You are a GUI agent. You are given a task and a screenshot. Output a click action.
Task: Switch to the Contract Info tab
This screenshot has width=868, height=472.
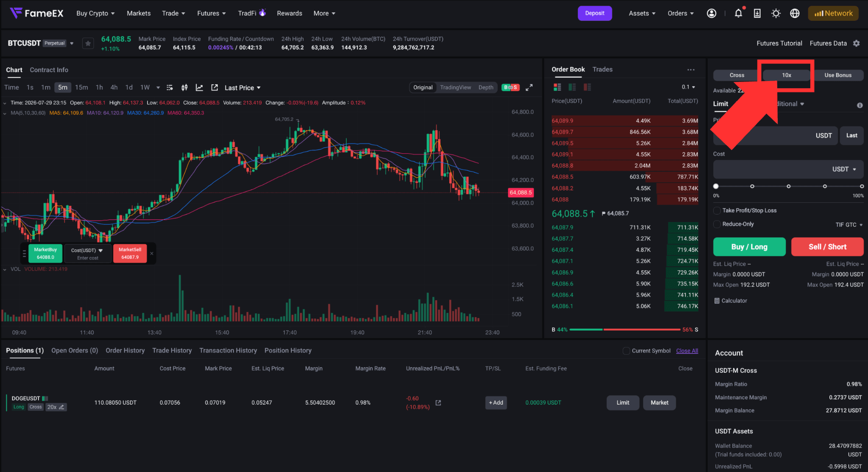tap(49, 70)
